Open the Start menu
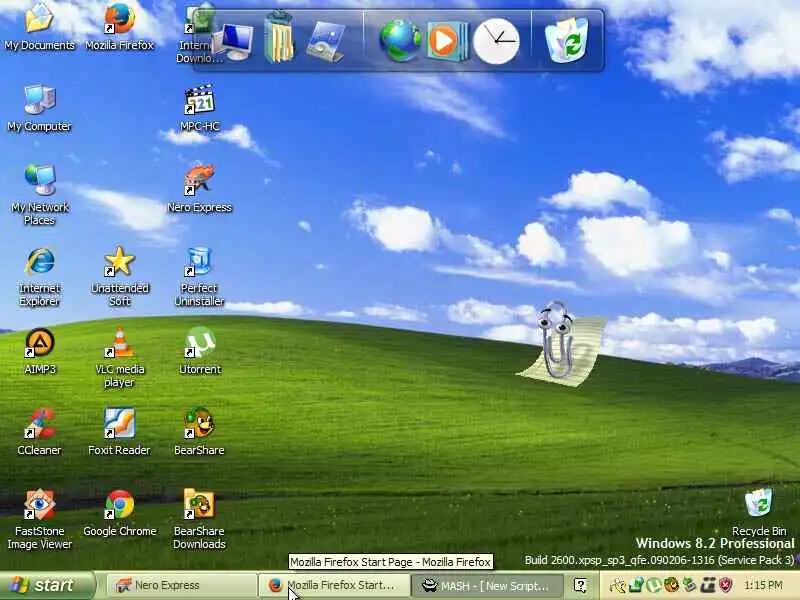This screenshot has width=800, height=600. point(47,585)
